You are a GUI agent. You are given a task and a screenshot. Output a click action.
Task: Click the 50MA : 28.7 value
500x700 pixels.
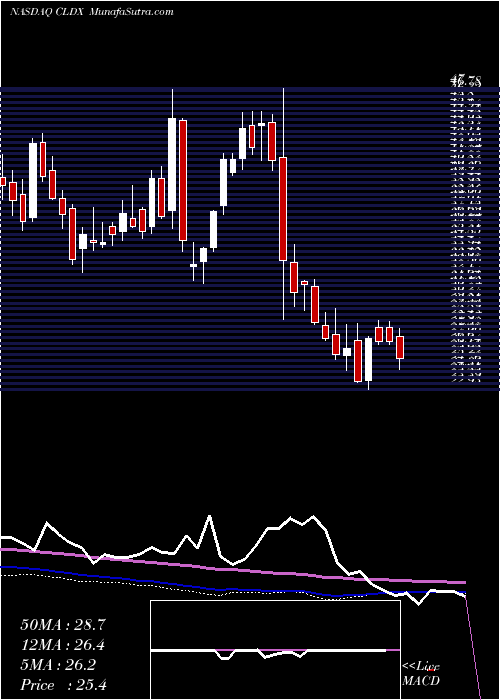[x=63, y=625]
